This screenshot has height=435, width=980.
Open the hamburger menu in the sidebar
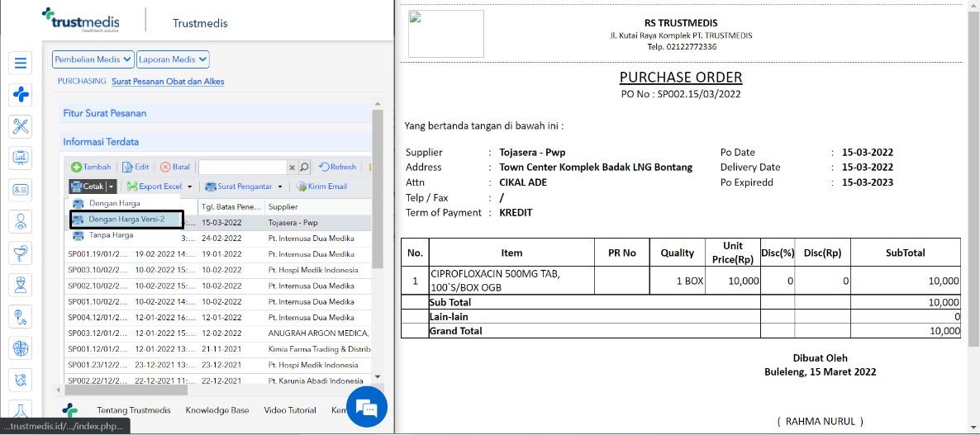coord(21,63)
